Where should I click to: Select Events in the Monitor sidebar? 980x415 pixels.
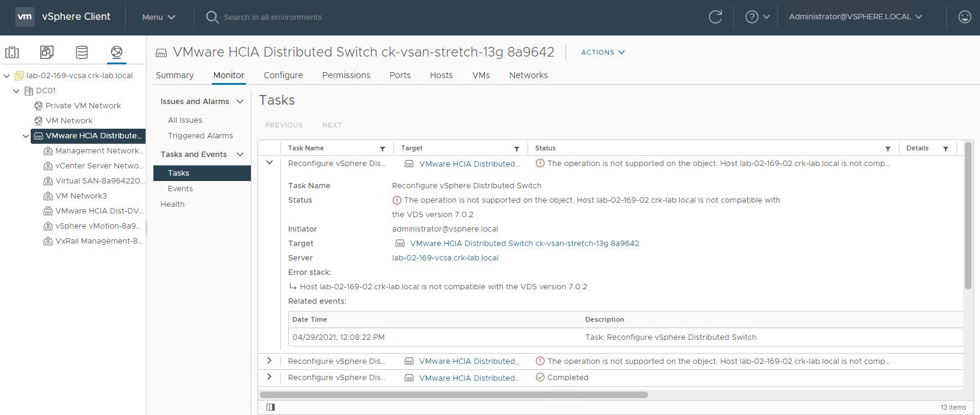click(x=180, y=189)
